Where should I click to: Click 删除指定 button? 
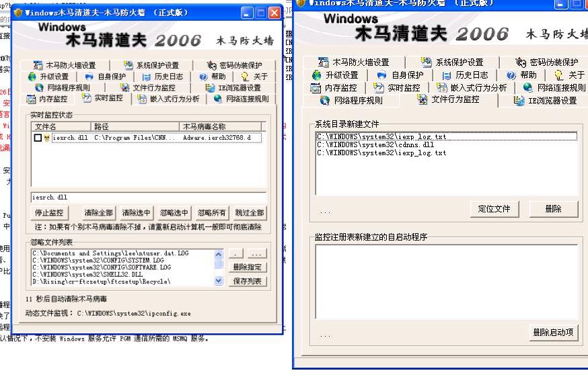(248, 267)
